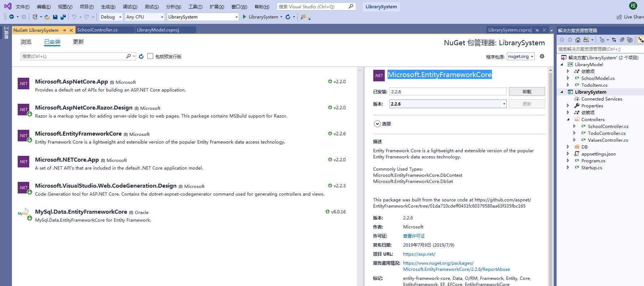Click the search magnifier in NuGet search box
644x286 pixels.
click(x=128, y=56)
